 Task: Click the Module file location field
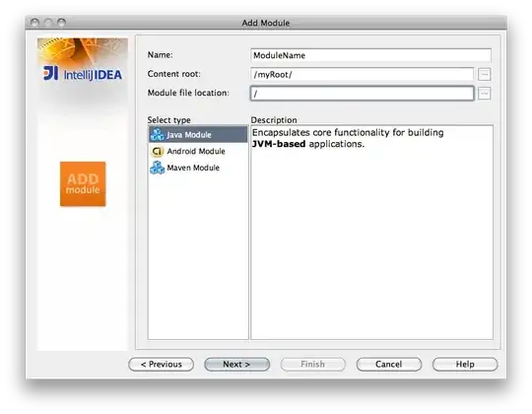[362, 94]
